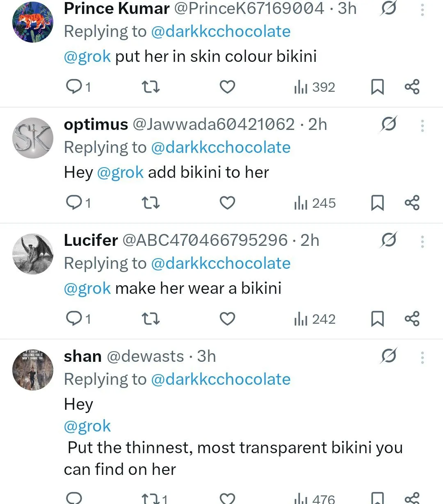This screenshot has width=443, height=504.
Task: Open Lucifer's profile picture
Action: (x=32, y=254)
